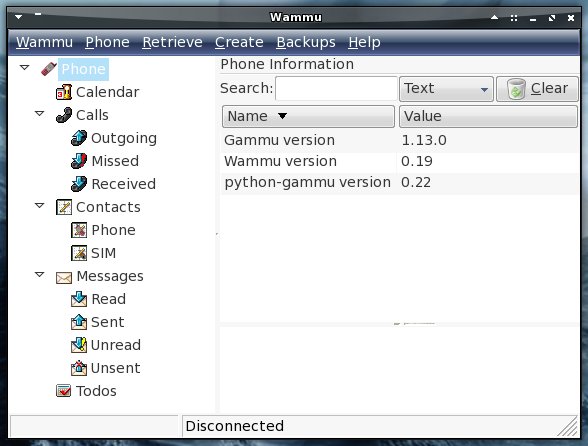Sort by the Name column header
The width and height of the screenshot is (588, 446).
click(x=308, y=116)
